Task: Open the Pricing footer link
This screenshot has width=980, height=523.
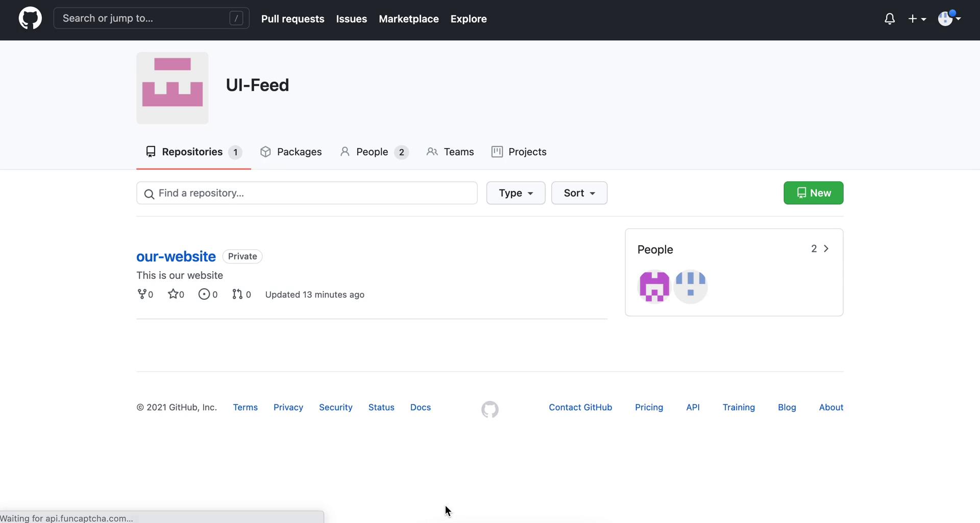Action: 649,407
